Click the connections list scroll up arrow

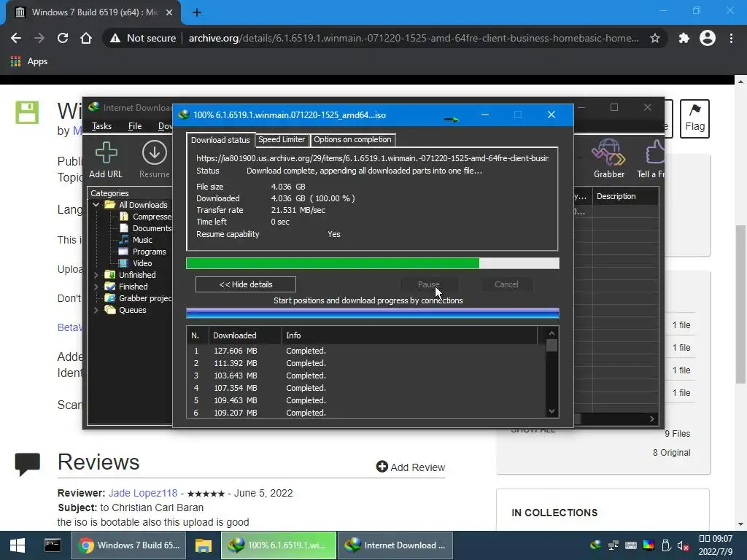[x=551, y=333]
